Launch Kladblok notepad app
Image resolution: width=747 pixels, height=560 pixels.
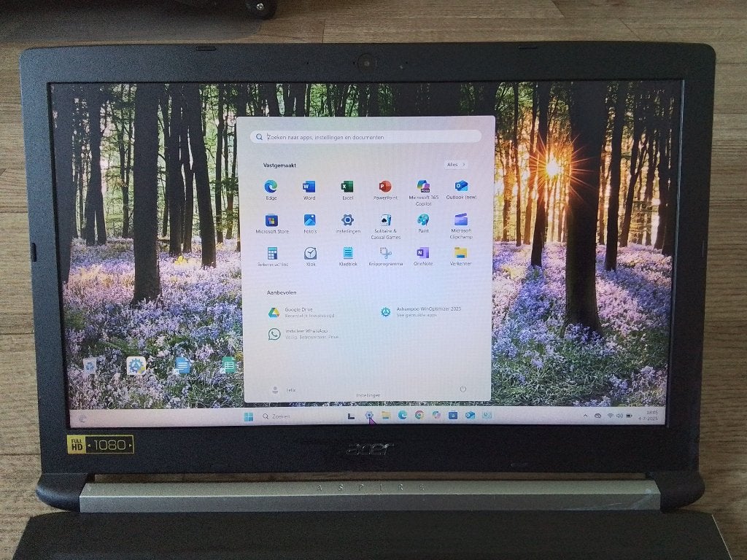(348, 256)
